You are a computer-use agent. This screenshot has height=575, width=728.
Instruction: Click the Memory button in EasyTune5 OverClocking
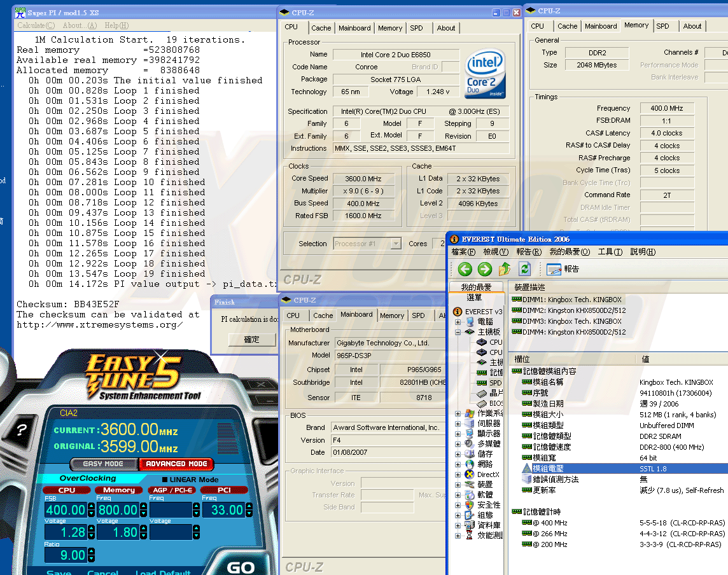(119, 490)
